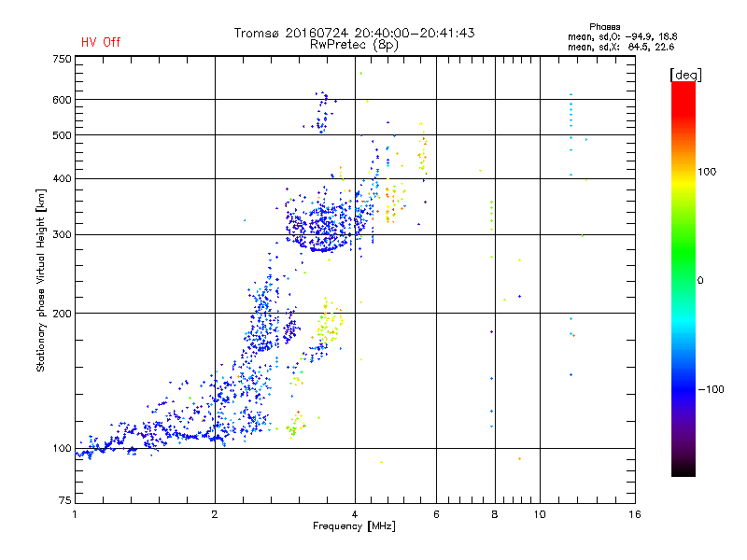Viewport: 747px width, 560px height.
Task: Click the "RwPretec (8p)" subtitle
Action: coord(354,45)
